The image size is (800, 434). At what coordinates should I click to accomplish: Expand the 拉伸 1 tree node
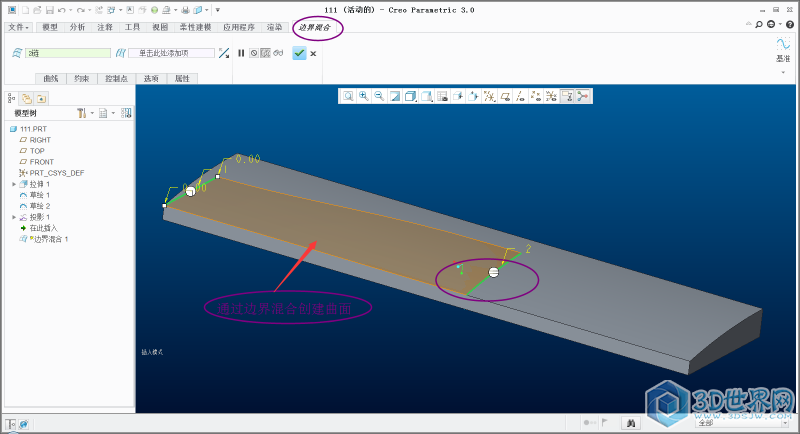click(x=14, y=184)
